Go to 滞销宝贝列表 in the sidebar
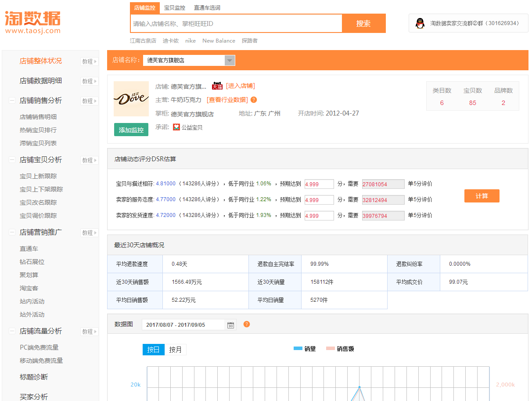 38,143
